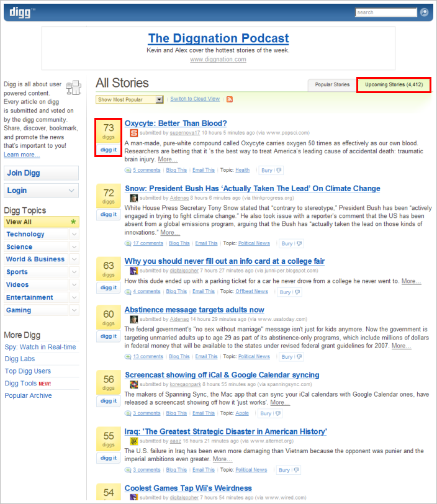
Task: Click aaaz's avatar on the Iraq story
Action: pyautogui.click(x=133, y=441)
